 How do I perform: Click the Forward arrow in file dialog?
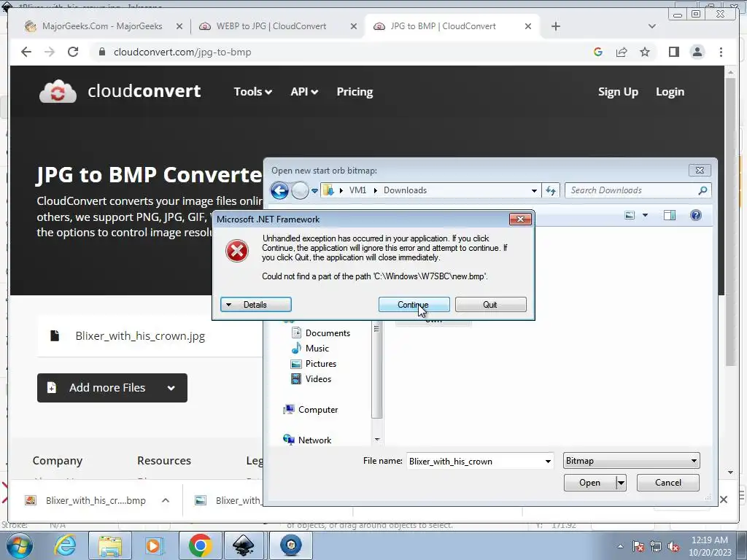[300, 191]
